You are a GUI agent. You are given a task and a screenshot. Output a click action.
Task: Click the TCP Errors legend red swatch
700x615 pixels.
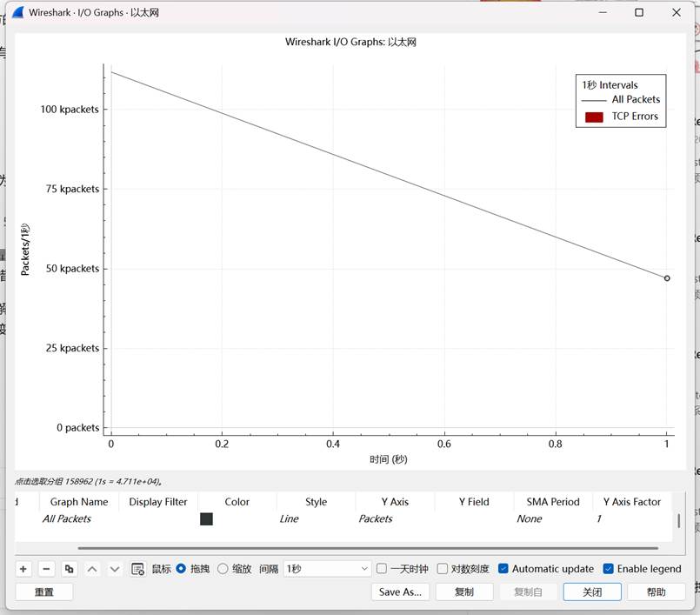(594, 117)
